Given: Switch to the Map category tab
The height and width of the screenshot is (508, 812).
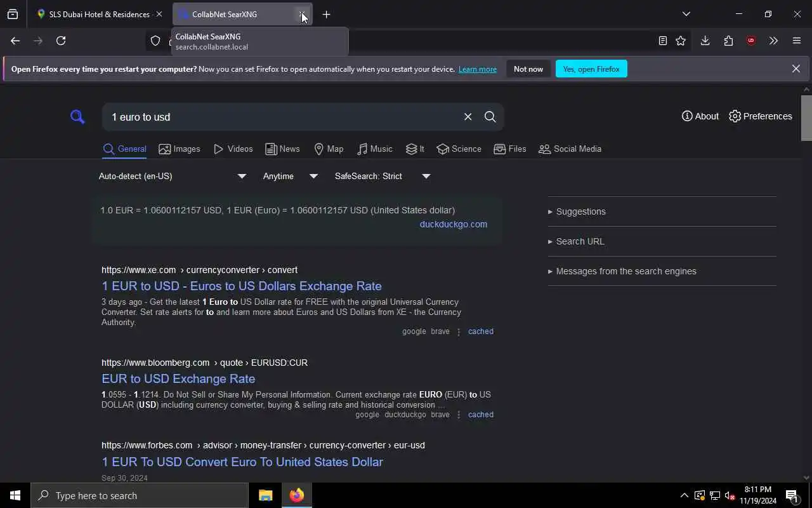Looking at the screenshot, I should point(329,149).
